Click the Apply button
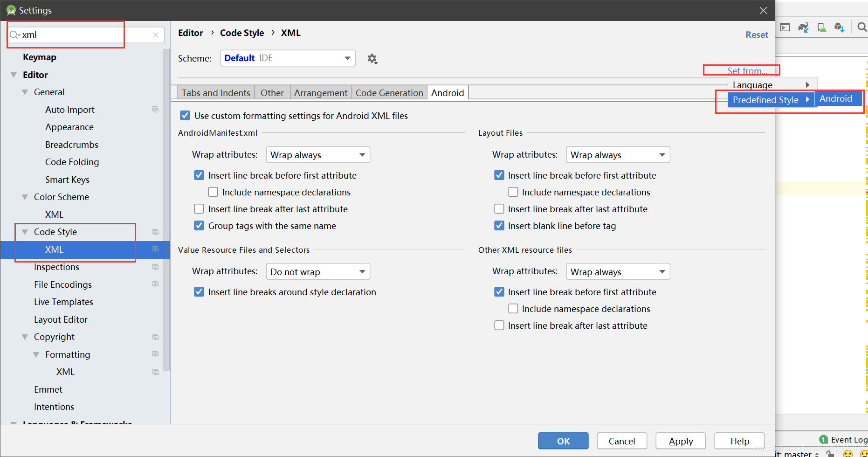The height and width of the screenshot is (457, 868). (x=681, y=441)
